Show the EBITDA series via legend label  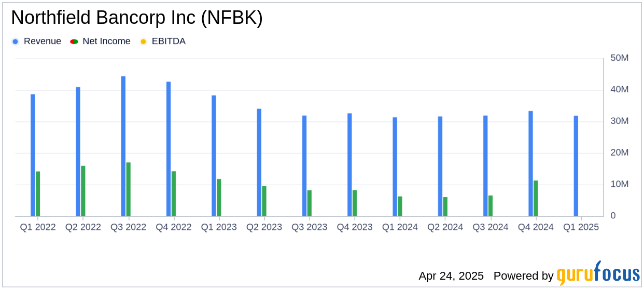(169, 42)
